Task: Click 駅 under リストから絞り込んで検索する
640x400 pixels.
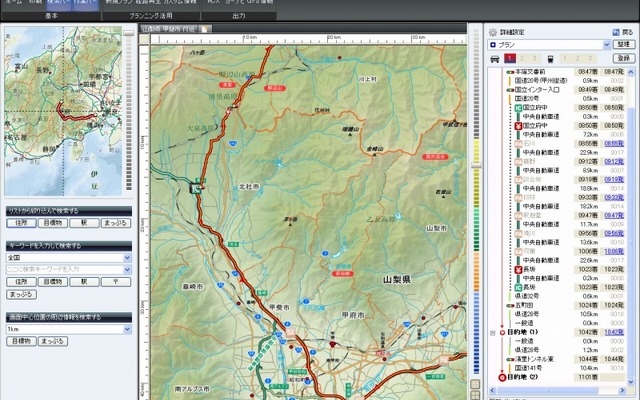Action: pos(84,223)
